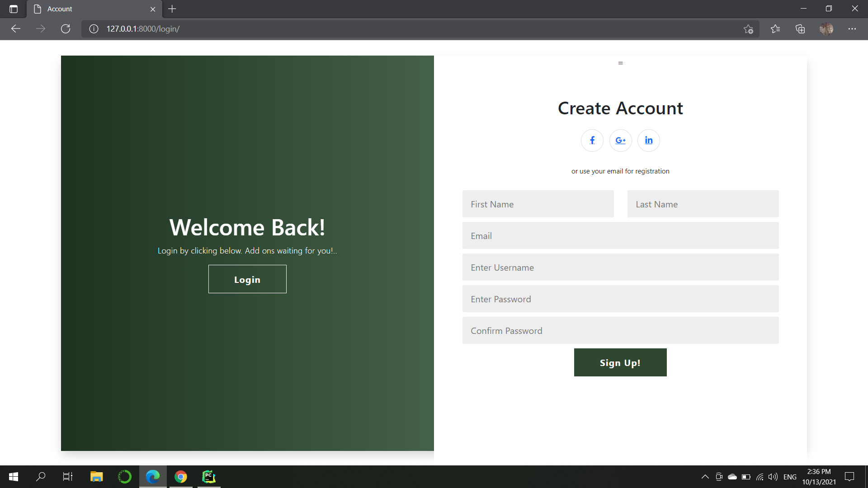
Task: Select the Account browser tab
Action: coord(90,9)
